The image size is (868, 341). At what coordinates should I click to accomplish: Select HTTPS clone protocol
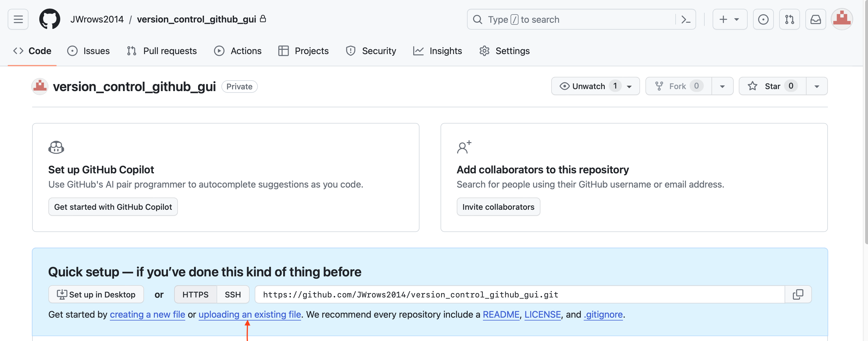click(195, 295)
